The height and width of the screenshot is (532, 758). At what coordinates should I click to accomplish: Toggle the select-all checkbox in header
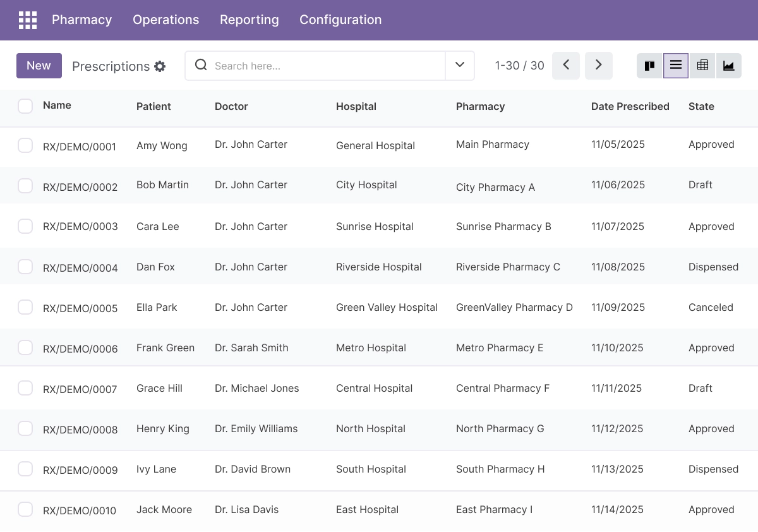[x=25, y=106]
